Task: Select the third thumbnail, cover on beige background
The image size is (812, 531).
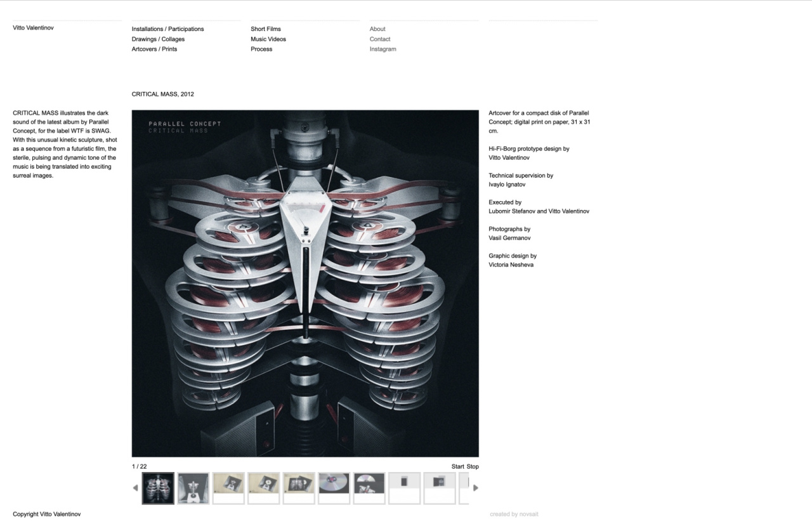Action: (228, 488)
